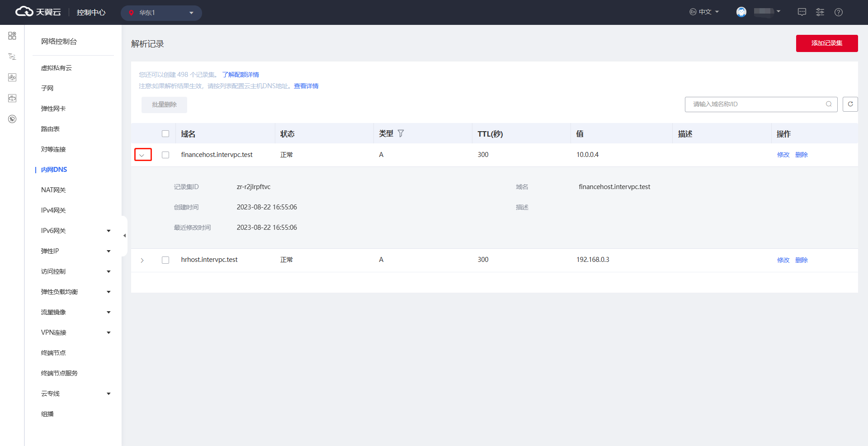Click the user avatar icon

(x=741, y=12)
